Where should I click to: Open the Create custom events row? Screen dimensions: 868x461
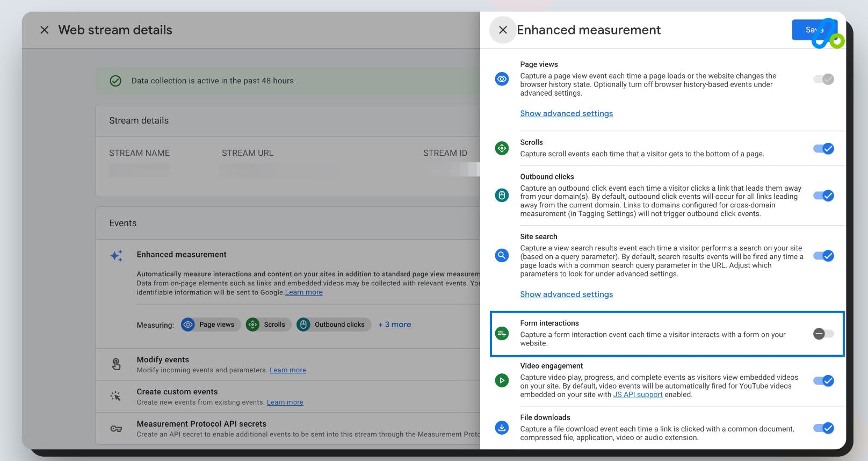[x=177, y=392]
